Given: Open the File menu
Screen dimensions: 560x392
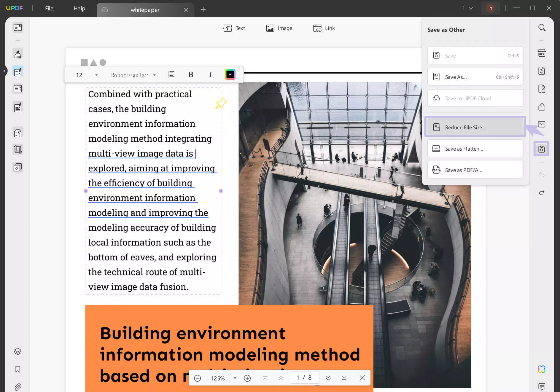Looking at the screenshot, I should (x=49, y=8).
